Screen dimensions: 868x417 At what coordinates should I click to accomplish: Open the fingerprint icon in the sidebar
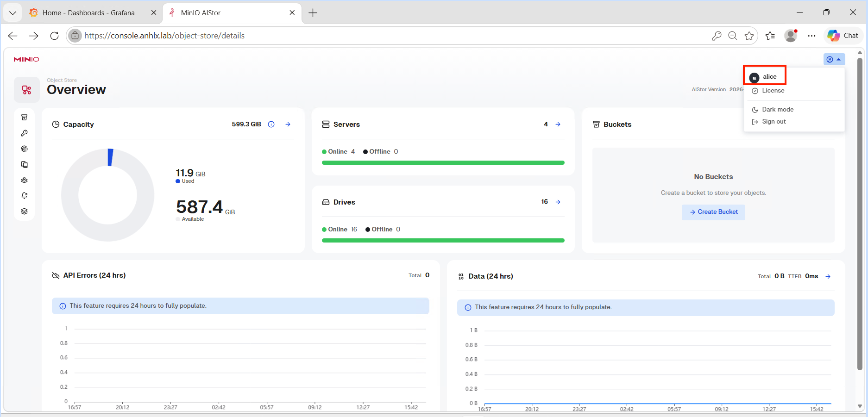tap(25, 149)
